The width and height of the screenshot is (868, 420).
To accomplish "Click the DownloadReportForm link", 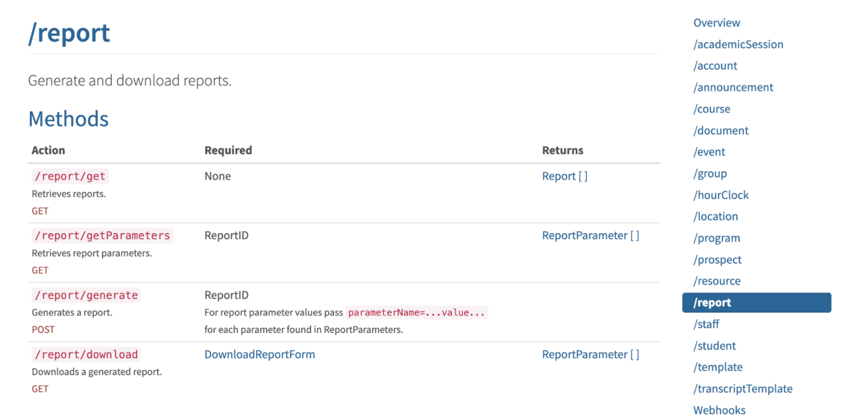I will pos(259,354).
